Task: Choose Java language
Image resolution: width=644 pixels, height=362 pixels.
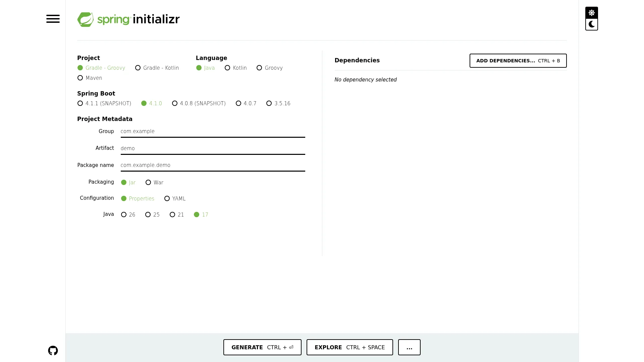Action: (x=205, y=68)
